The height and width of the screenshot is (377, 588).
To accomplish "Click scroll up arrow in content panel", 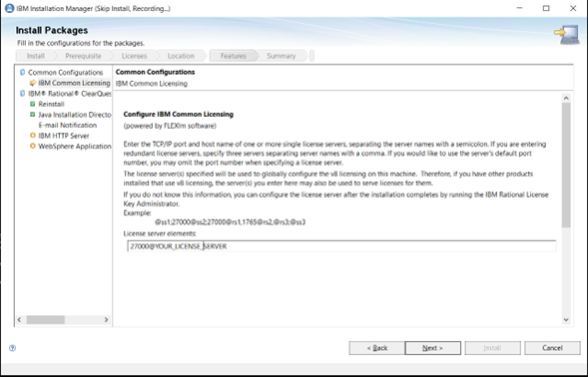I will point(566,98).
